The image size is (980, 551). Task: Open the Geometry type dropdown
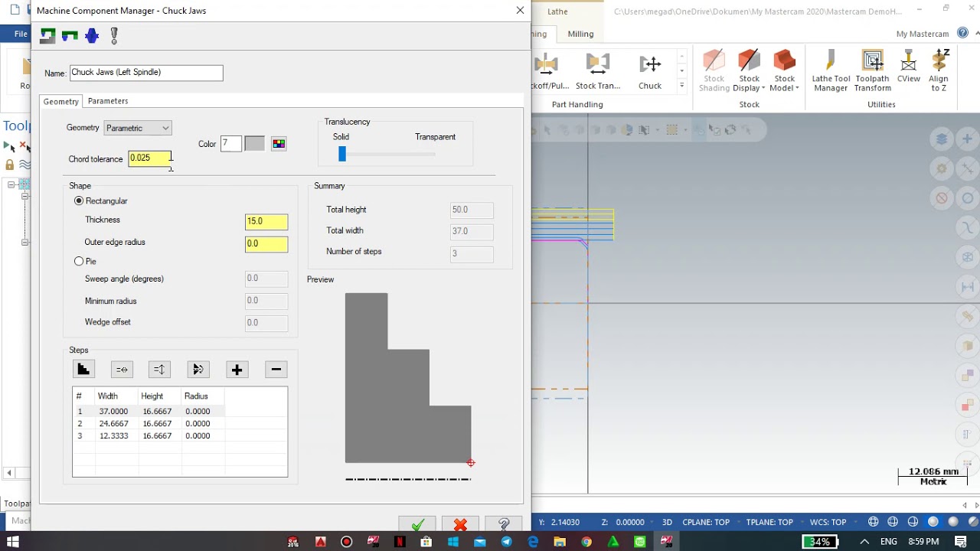(138, 128)
